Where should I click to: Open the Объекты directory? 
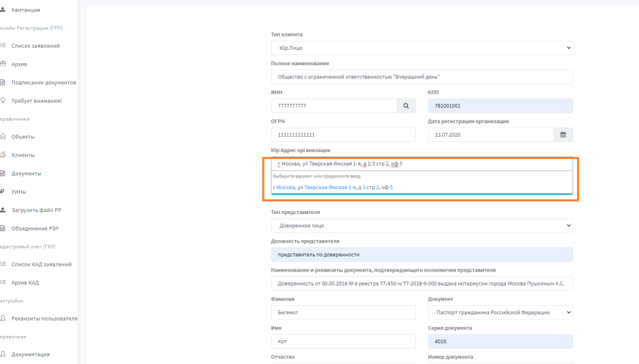[23, 137]
